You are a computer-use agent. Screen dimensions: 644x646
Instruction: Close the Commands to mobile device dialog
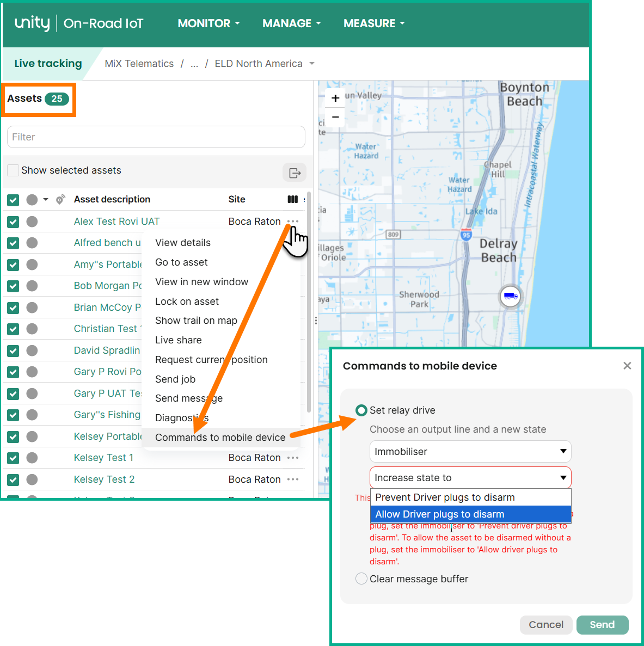627,366
